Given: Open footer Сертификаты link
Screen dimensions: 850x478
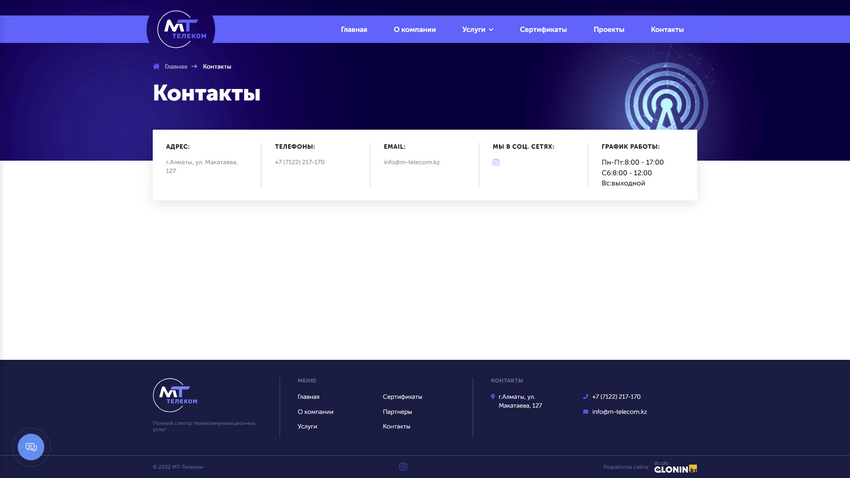Looking at the screenshot, I should 402,397.
